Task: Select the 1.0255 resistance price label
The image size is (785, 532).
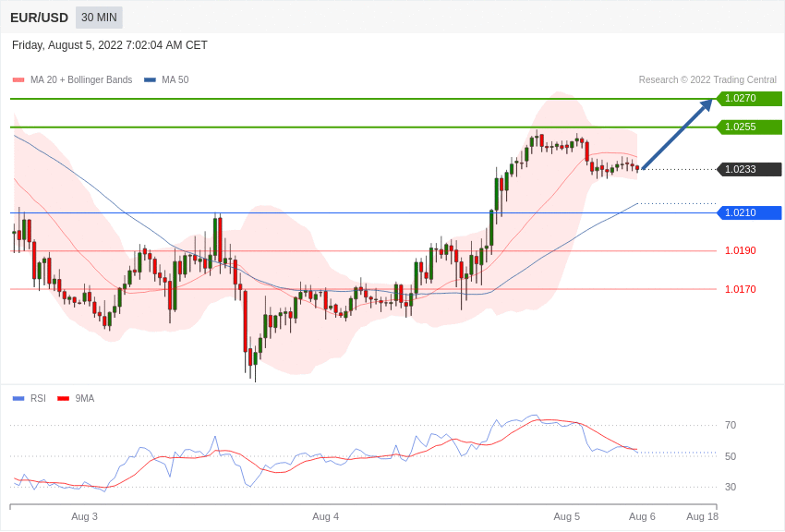Action: (x=749, y=127)
